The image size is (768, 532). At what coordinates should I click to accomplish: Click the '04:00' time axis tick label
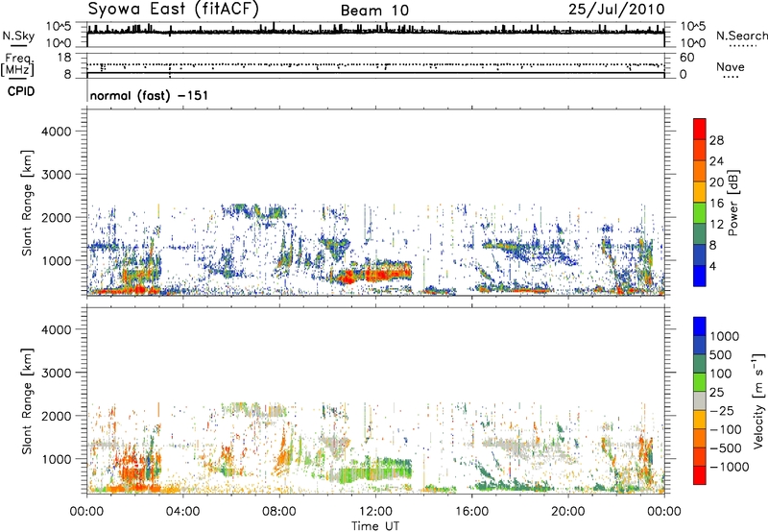pyautogui.click(x=183, y=512)
